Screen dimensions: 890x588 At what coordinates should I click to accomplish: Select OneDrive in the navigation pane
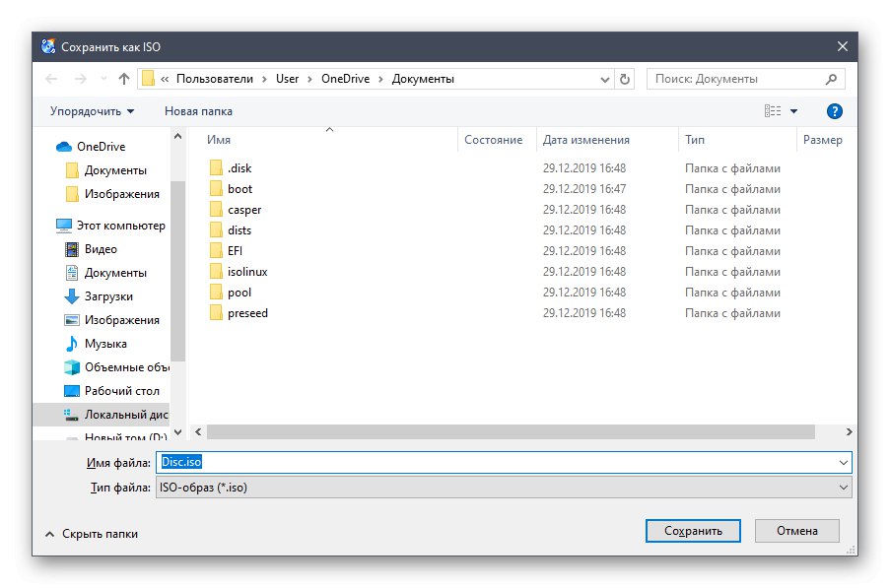(102, 147)
